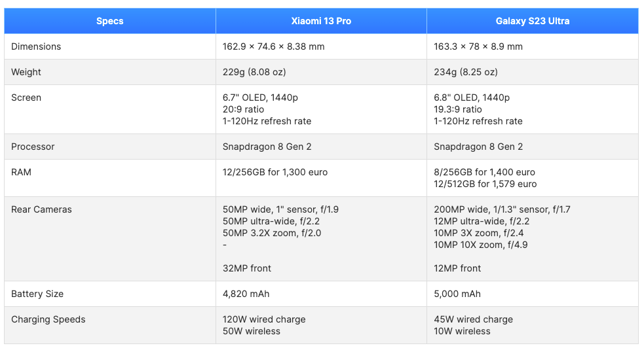The width and height of the screenshot is (644, 352).
Task: Click the Galaxy S23 Ultra column header
Action: point(532,21)
